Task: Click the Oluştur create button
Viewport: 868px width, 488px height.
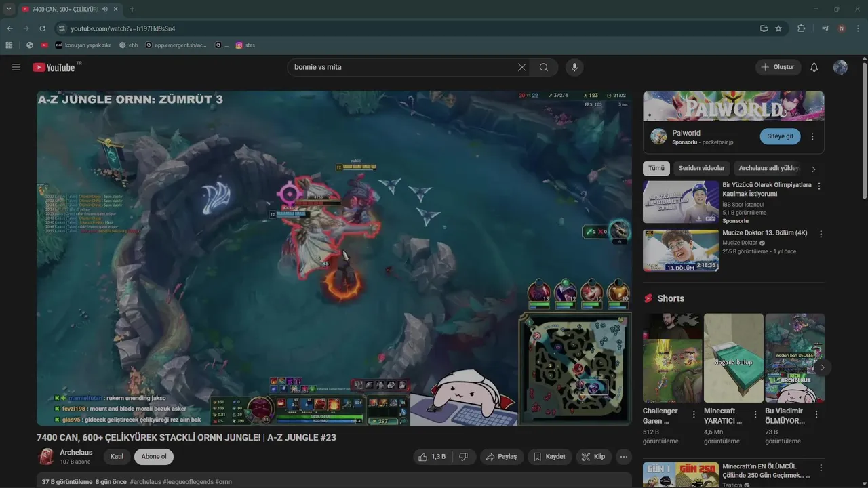Action: tap(778, 67)
